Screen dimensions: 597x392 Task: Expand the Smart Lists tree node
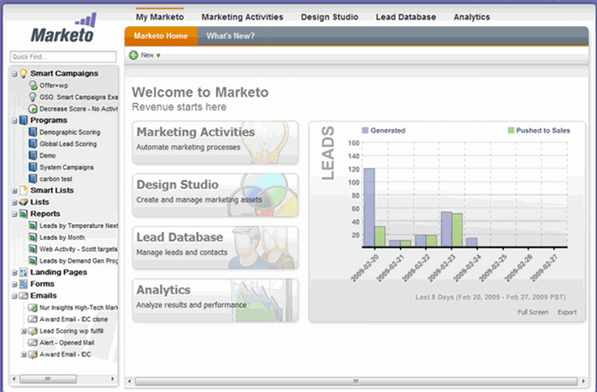(14, 191)
